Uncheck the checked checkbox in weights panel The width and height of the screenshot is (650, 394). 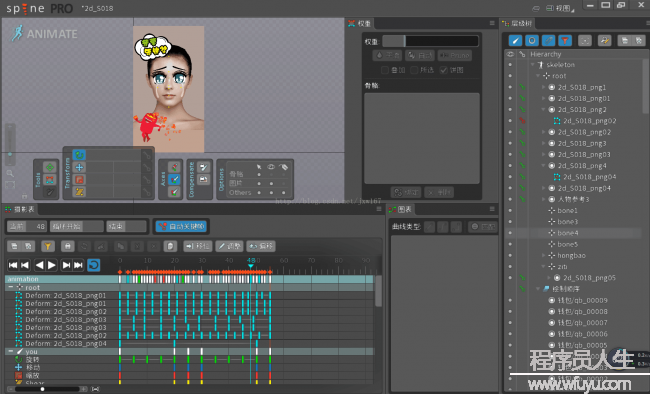pyautogui.click(x=444, y=70)
